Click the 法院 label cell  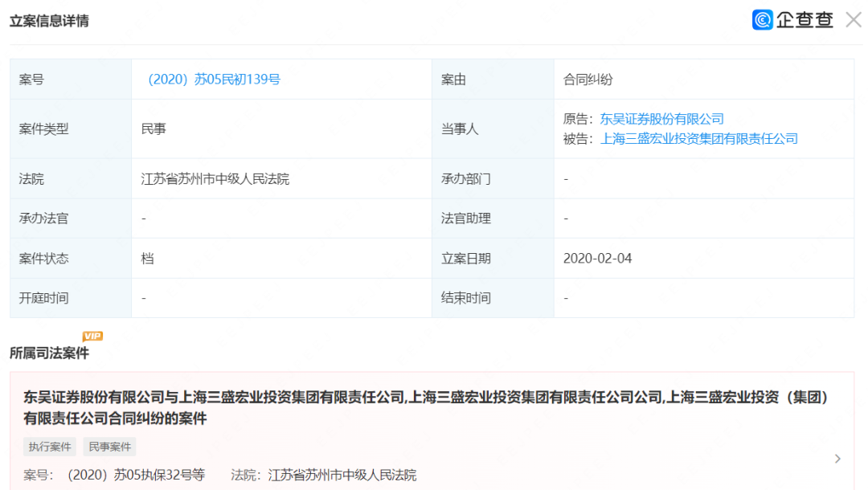coord(71,179)
